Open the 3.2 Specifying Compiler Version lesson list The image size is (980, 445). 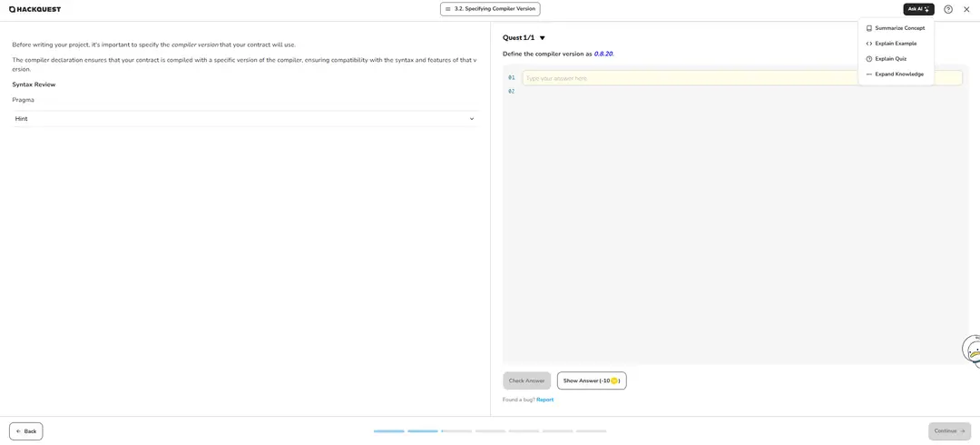tap(490, 9)
